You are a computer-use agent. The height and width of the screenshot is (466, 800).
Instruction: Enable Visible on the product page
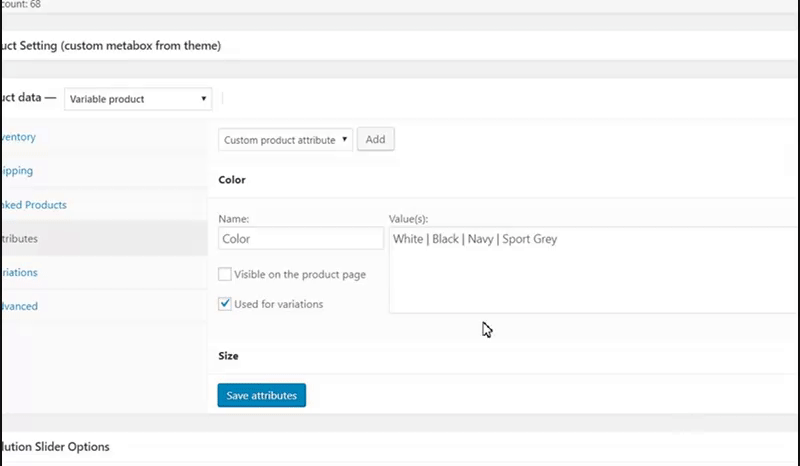pos(225,274)
